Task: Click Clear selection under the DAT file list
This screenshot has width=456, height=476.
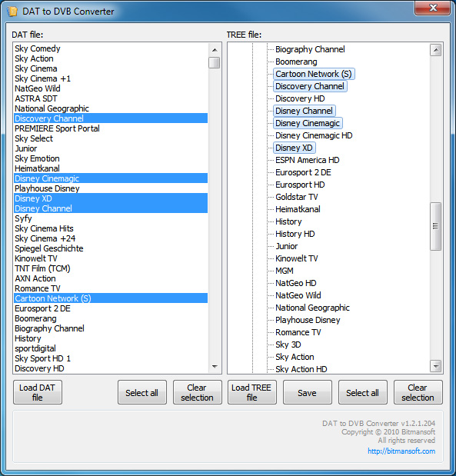Action: 197,392
